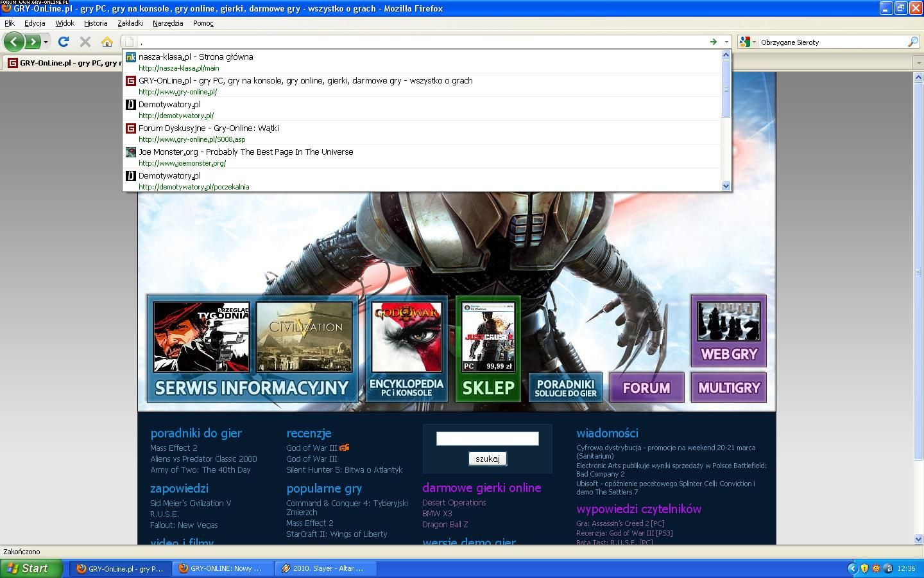Screen dimensions: 924x578
Task: Open Sid Meier's Civilization V preview link
Action: click(x=191, y=504)
